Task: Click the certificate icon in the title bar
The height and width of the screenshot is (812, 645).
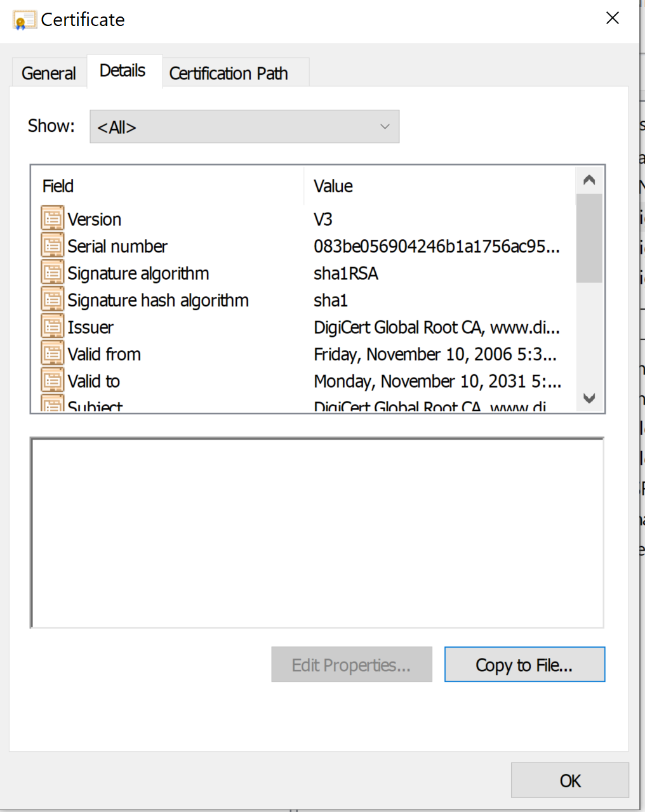Action: (25, 18)
